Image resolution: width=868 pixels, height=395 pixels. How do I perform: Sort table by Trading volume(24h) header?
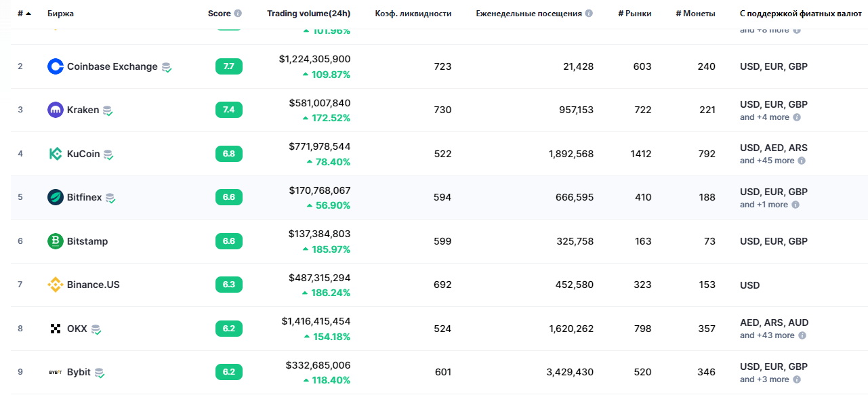308,14
